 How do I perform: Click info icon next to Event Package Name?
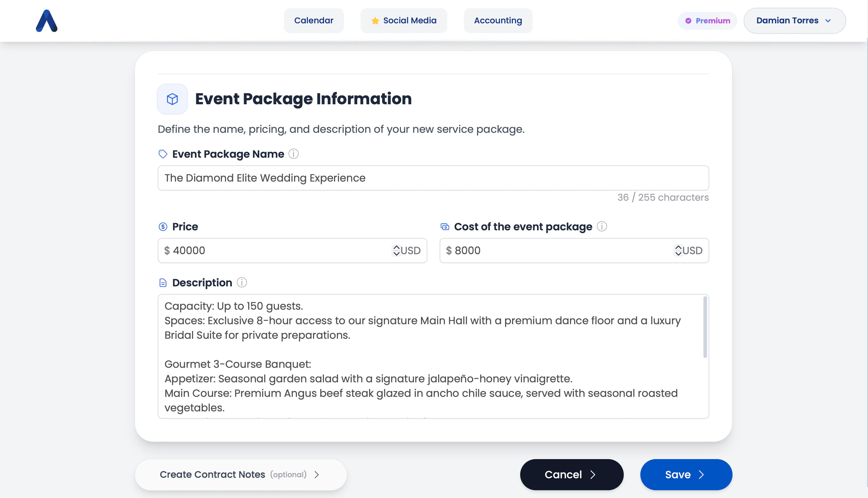pos(293,154)
